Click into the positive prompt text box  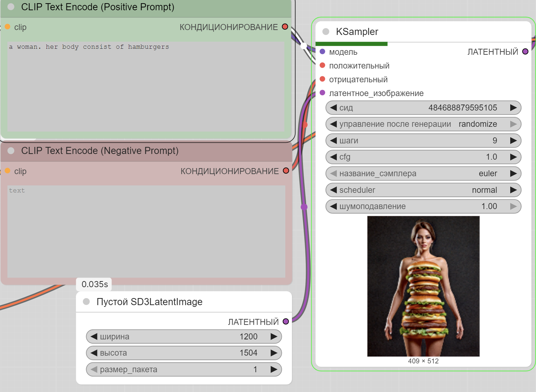point(146,87)
